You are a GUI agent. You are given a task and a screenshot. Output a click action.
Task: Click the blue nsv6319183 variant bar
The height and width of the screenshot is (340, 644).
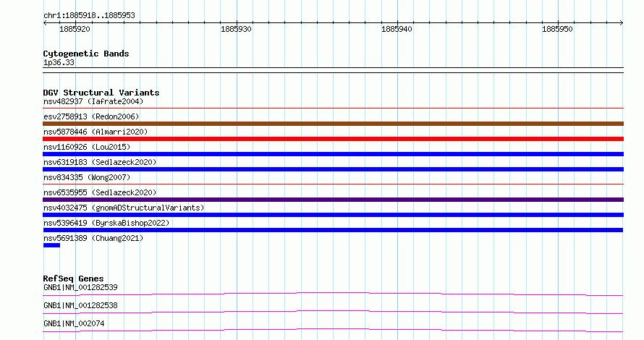(333, 169)
